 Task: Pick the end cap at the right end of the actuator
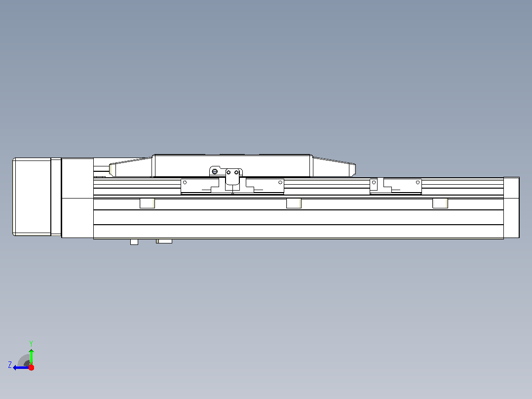point(511,207)
